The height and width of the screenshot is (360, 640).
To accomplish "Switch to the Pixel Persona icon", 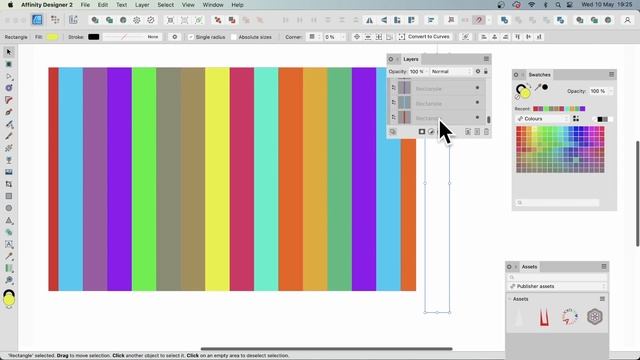I will point(55,20).
